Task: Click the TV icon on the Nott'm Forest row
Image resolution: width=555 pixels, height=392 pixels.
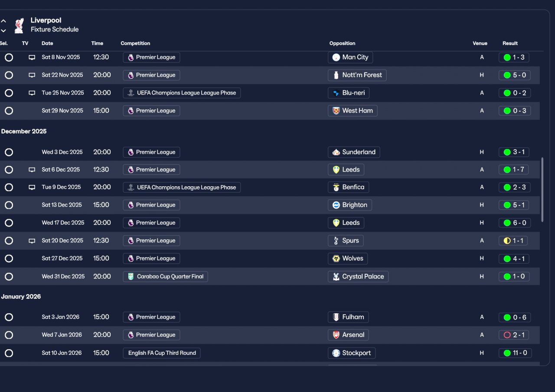Action: tap(32, 75)
